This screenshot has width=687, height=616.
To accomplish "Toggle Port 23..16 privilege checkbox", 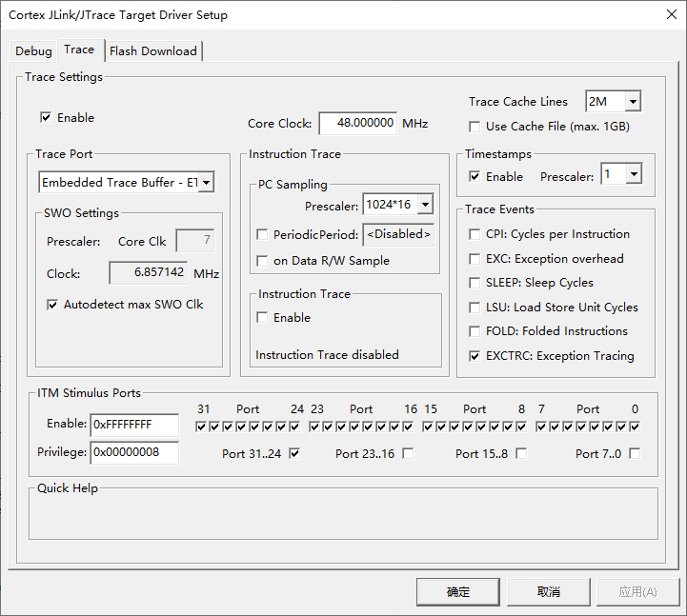I will pos(409,453).
